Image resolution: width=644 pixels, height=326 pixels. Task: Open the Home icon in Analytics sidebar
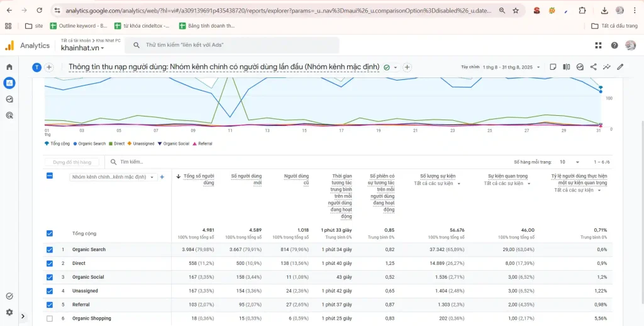(x=9, y=67)
